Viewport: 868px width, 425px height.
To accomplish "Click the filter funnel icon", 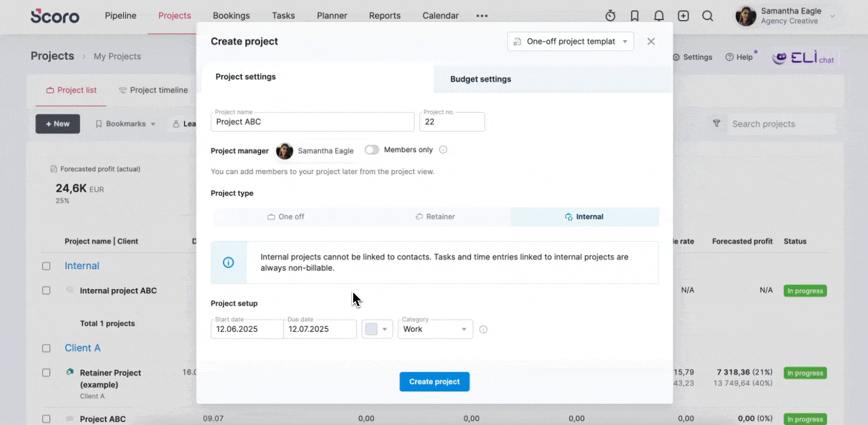I will click(x=716, y=123).
